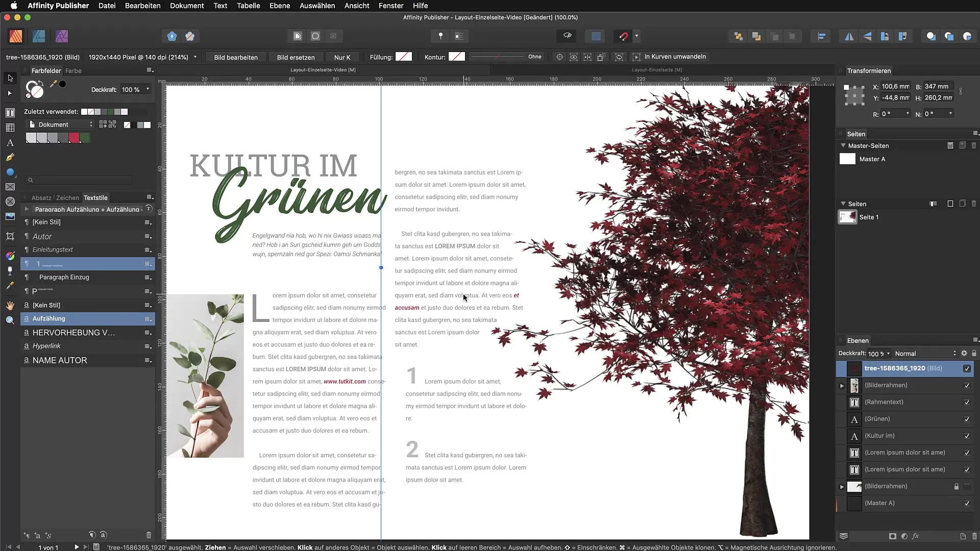The width and height of the screenshot is (980, 551).
Task: Open the Ansicht menu
Action: pyautogui.click(x=357, y=6)
